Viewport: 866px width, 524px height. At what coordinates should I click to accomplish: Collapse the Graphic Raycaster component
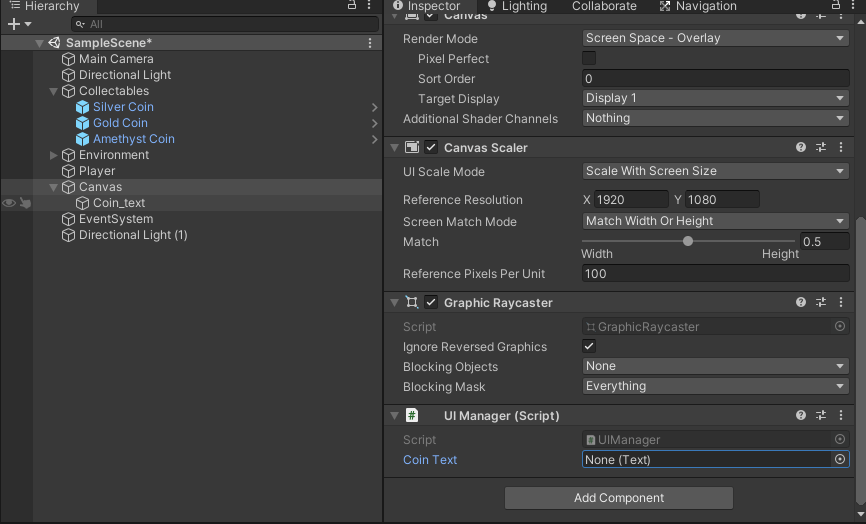(x=394, y=303)
